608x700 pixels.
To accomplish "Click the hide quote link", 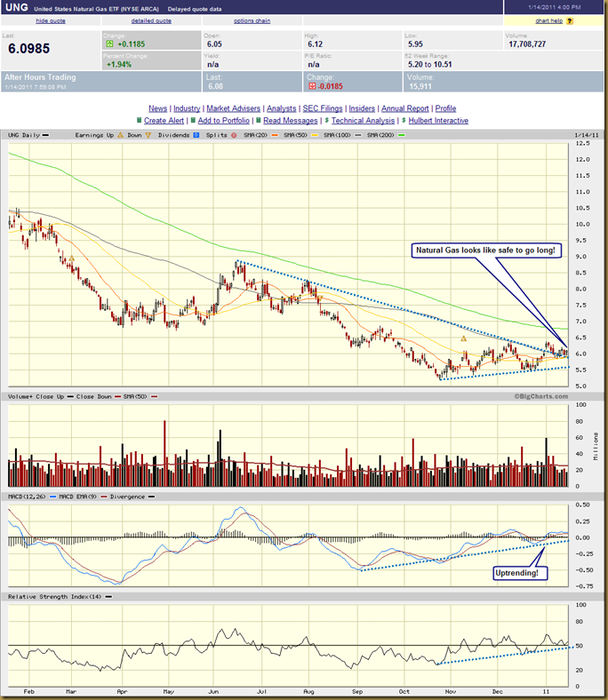I will pos(51,20).
